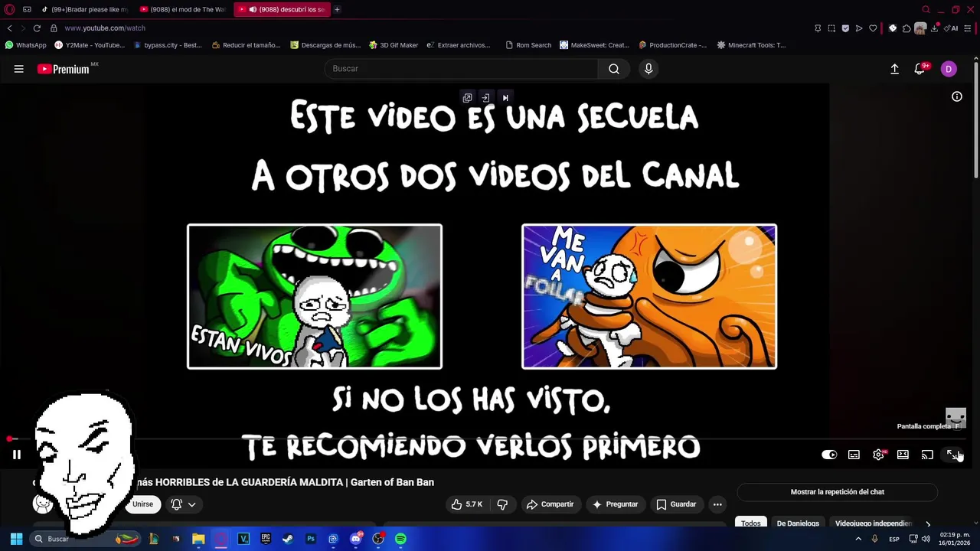The width and height of the screenshot is (980, 551).
Task: Click Mostrar la repetición del chat
Action: (837, 492)
